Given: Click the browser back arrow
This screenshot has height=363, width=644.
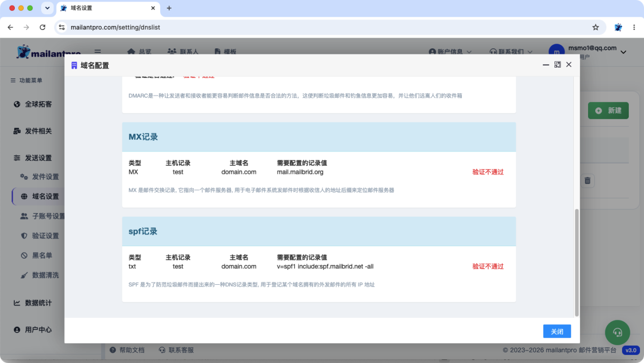Looking at the screenshot, I should click(x=10, y=27).
